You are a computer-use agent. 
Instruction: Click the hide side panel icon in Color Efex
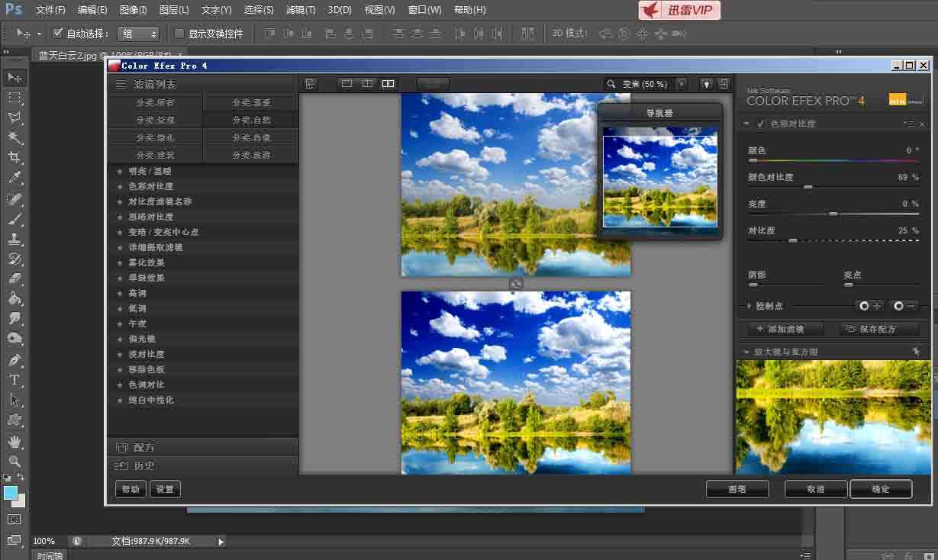[310, 84]
